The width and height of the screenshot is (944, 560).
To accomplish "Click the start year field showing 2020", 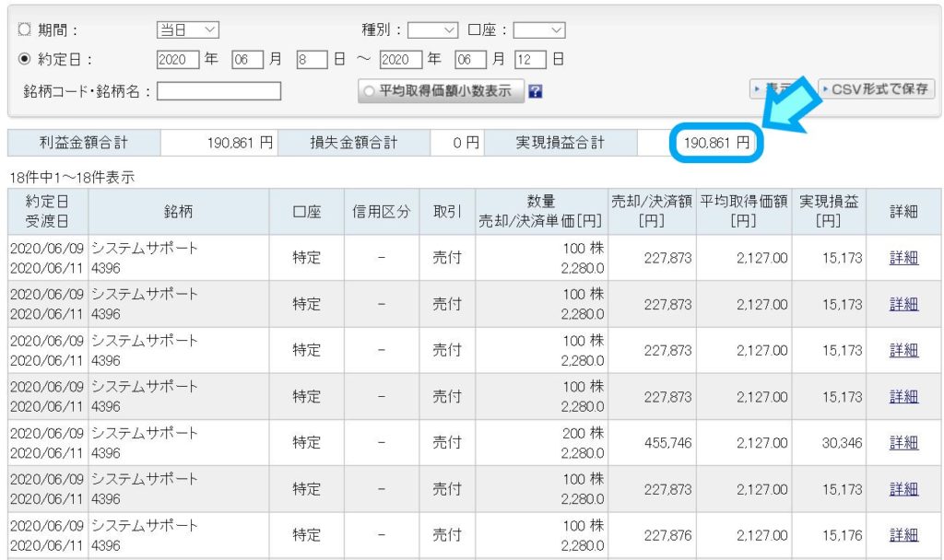I will [178, 60].
